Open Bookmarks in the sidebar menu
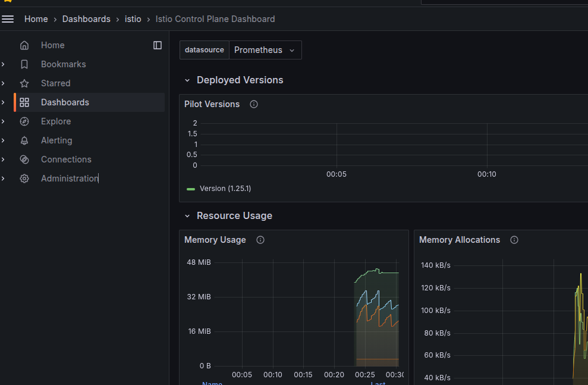This screenshot has width=588, height=385. (64, 64)
